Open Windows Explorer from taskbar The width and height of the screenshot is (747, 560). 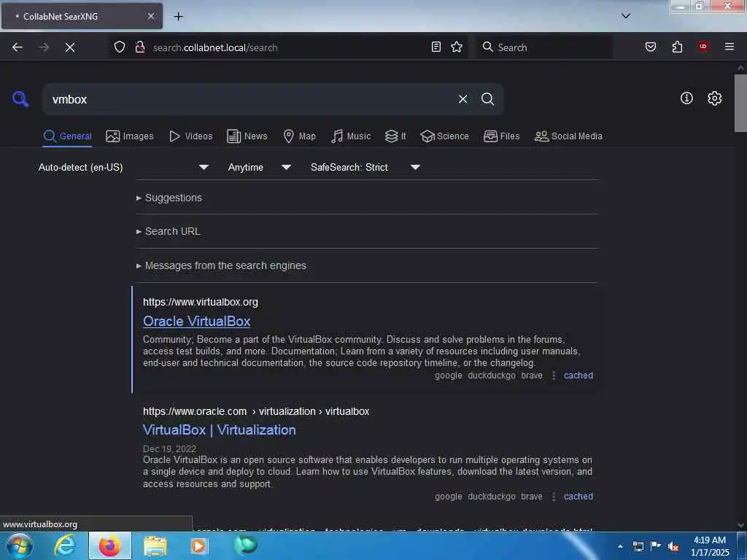(x=155, y=546)
